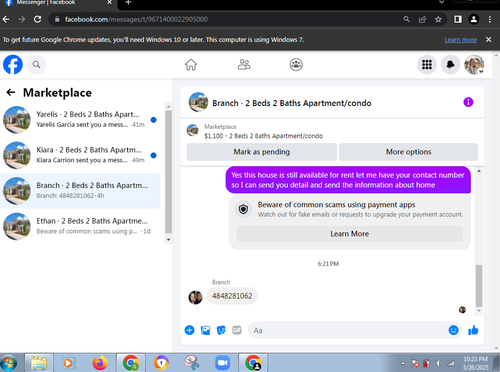The height and width of the screenshot is (372, 500).
Task: Click the Mark as pending button
Action: [262, 152]
